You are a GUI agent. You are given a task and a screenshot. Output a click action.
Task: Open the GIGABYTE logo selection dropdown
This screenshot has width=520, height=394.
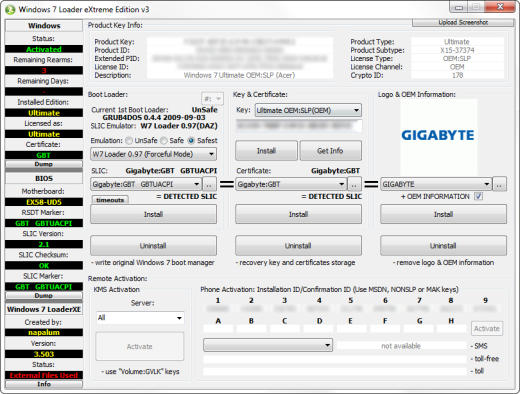pyautogui.click(x=436, y=184)
